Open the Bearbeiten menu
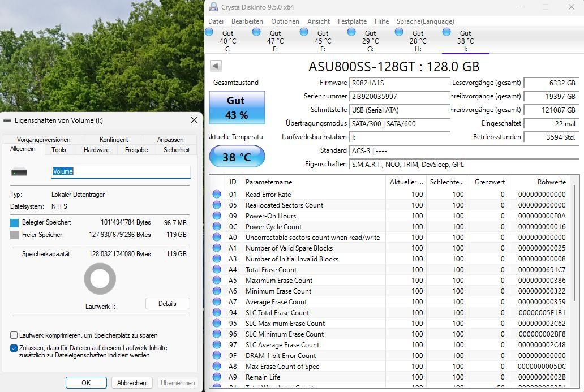This screenshot has height=392, width=584. (247, 21)
